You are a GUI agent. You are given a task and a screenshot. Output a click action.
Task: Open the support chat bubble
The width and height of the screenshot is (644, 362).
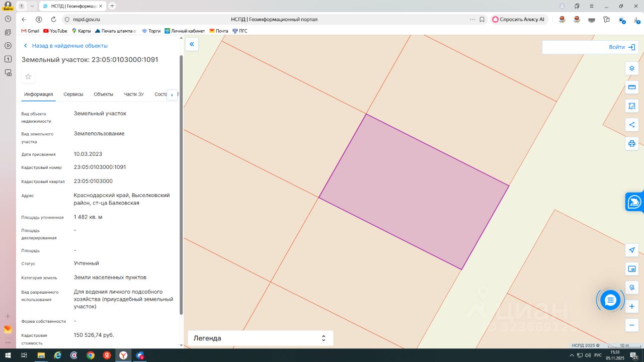(610, 300)
